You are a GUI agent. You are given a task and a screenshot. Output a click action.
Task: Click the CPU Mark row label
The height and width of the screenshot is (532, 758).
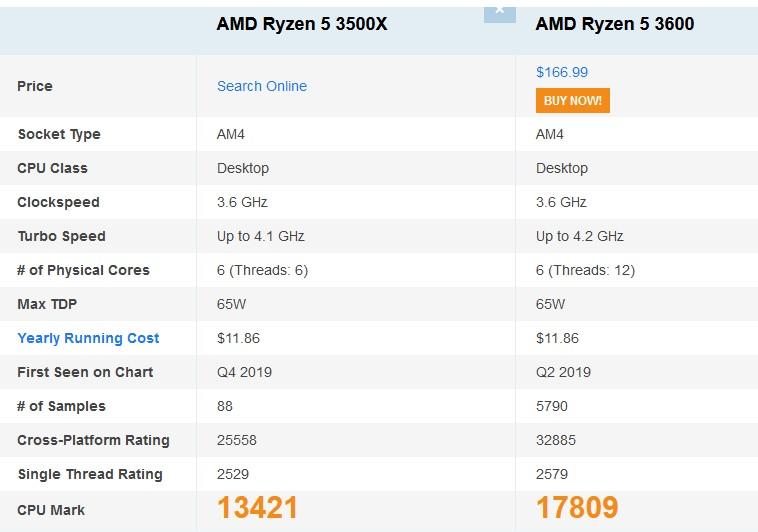point(51,510)
